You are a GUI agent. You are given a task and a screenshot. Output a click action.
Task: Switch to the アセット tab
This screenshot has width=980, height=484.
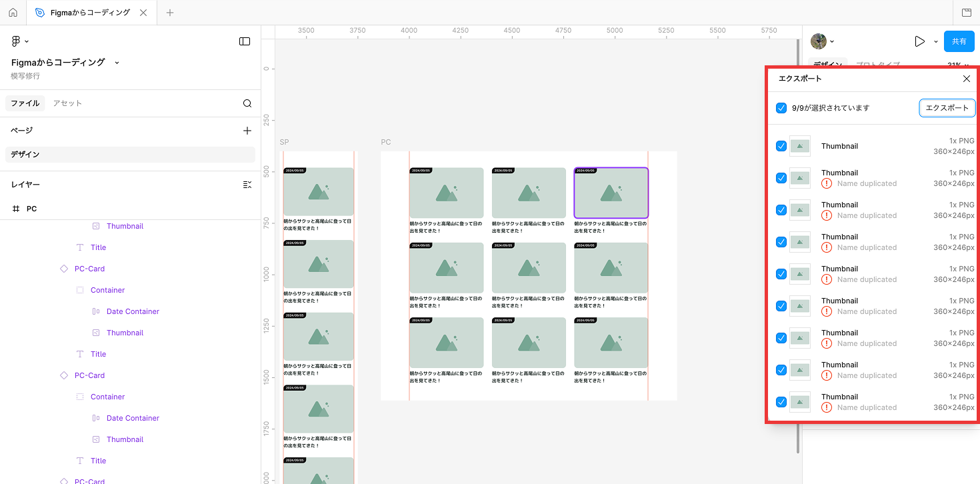(x=67, y=103)
